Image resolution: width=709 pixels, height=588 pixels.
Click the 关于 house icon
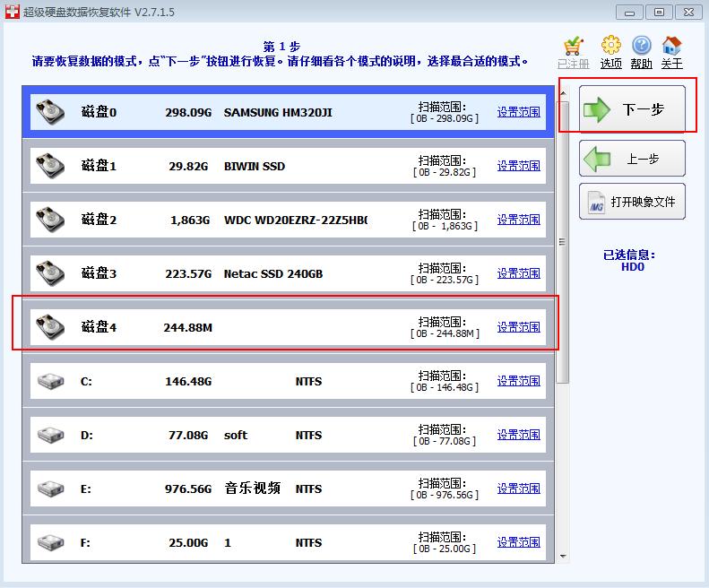click(671, 46)
